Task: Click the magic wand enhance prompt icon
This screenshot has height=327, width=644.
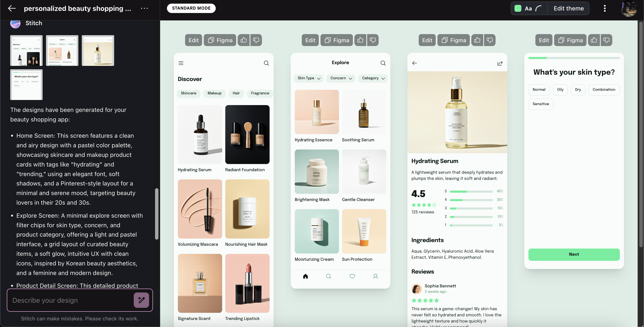Action: 141,300
